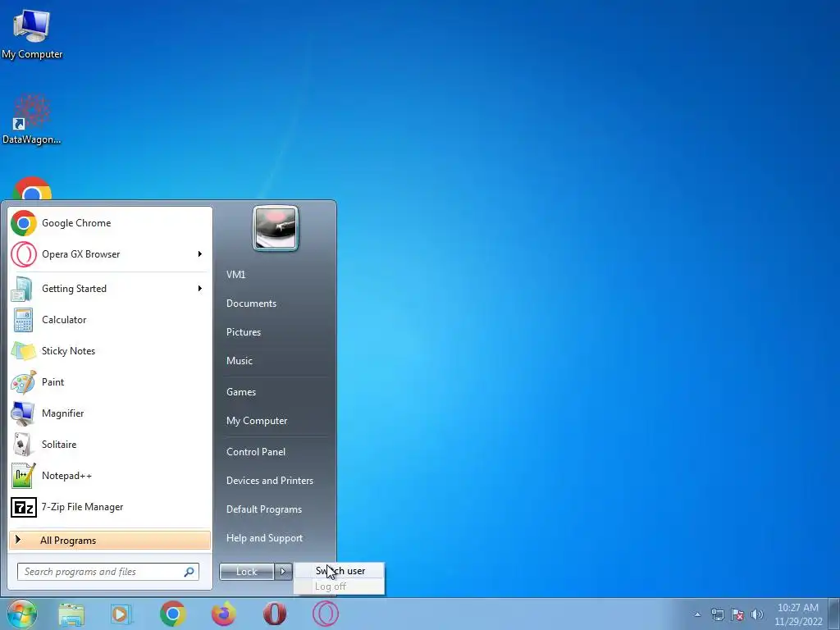Launch Paint from the Start menu
Viewport: 840px width, 630px height.
[x=109, y=382]
